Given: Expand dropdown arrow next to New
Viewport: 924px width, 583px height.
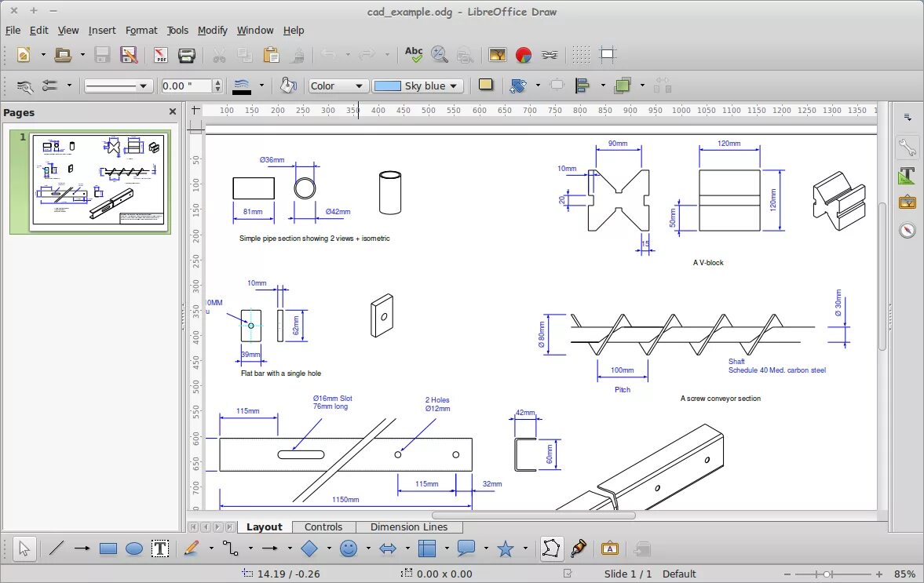Looking at the screenshot, I should tap(43, 55).
